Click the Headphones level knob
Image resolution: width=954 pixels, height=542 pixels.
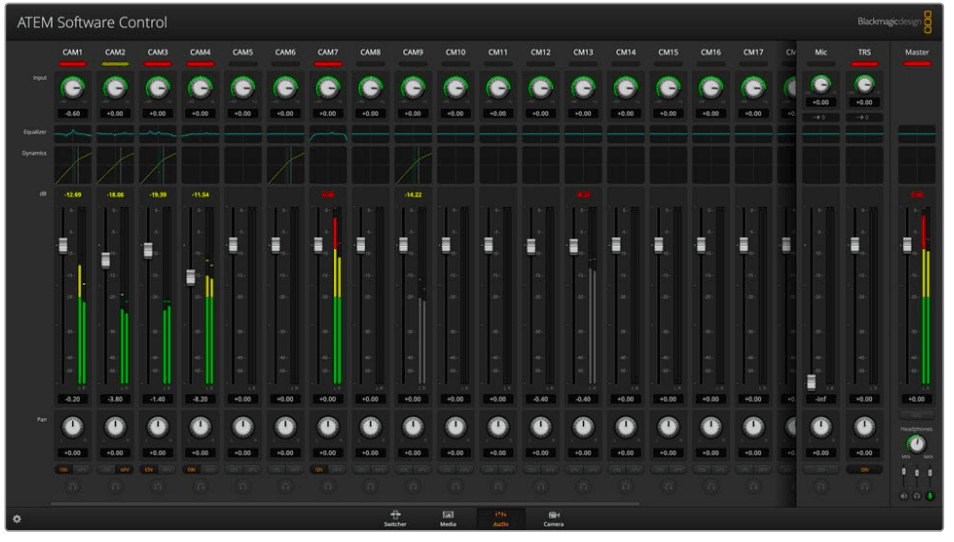tap(916, 443)
